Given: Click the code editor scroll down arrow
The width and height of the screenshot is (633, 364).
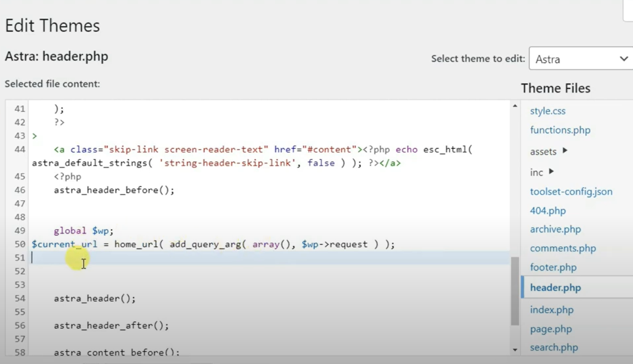Looking at the screenshot, I should pos(515,350).
